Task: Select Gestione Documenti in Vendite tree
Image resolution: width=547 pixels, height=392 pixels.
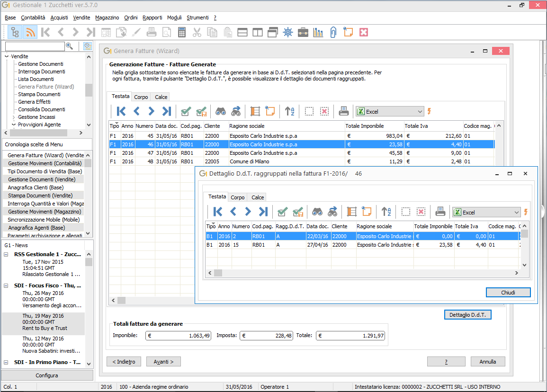Action: (x=40, y=64)
